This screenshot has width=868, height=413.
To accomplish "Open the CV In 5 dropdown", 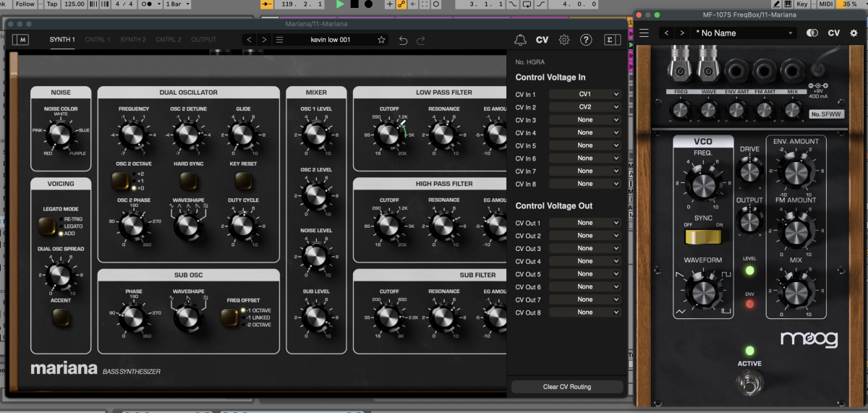I will (x=585, y=145).
